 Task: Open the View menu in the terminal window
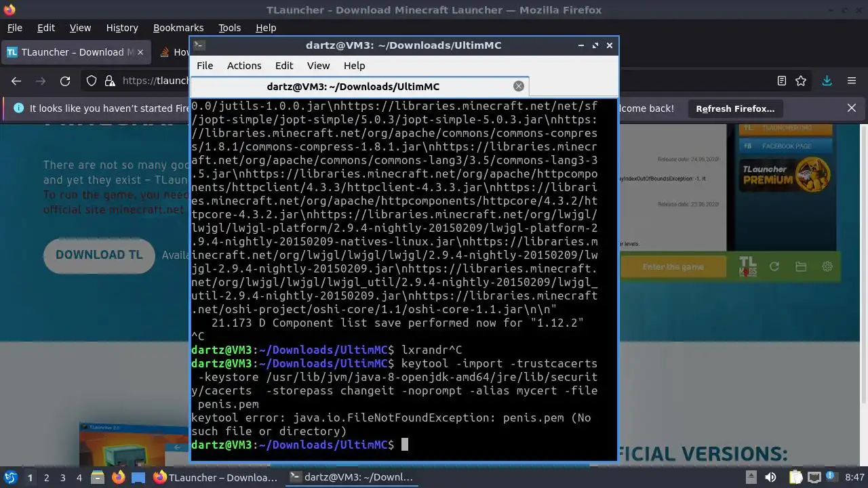click(x=318, y=66)
